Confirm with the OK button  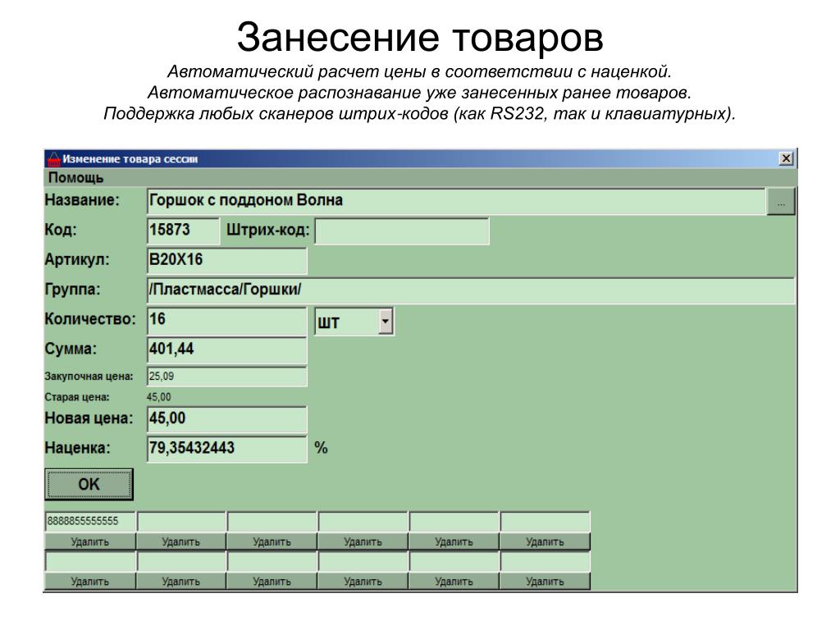tap(89, 484)
